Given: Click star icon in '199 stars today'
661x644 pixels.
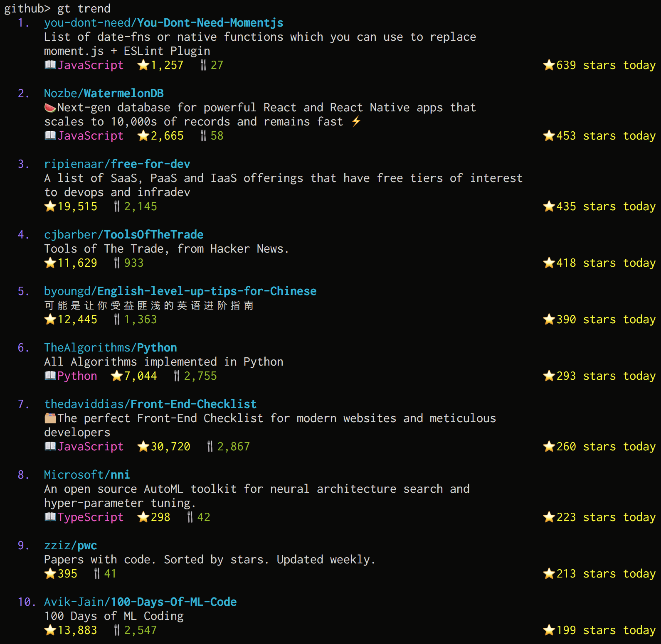Looking at the screenshot, I should coord(549,630).
